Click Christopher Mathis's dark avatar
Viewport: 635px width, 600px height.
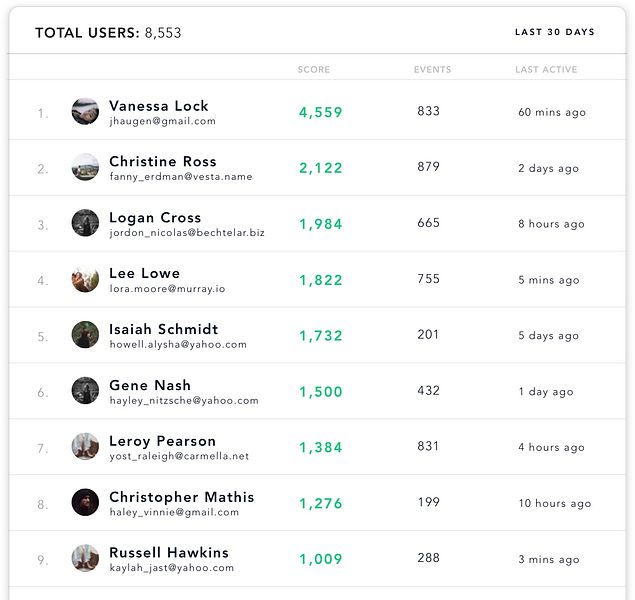tap(85, 502)
